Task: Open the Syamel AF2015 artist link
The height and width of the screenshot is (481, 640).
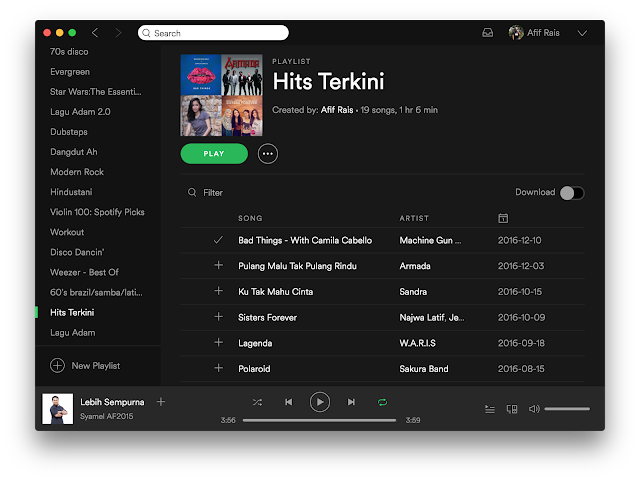Action: click(107, 416)
